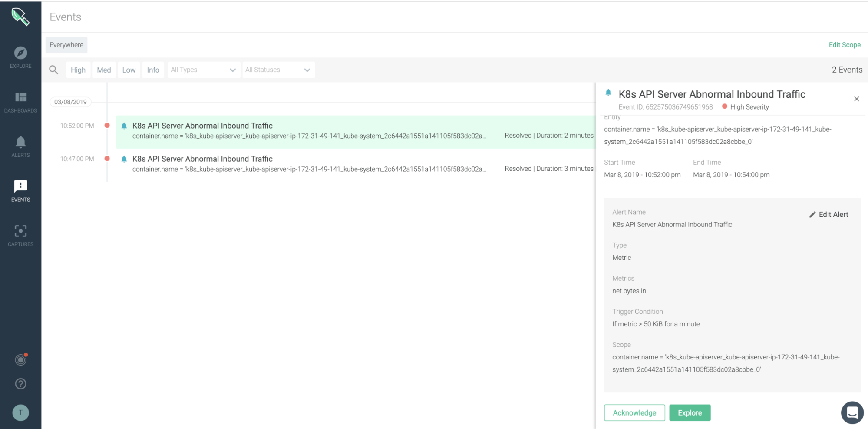Expand the All Statuses dropdown

click(x=278, y=70)
